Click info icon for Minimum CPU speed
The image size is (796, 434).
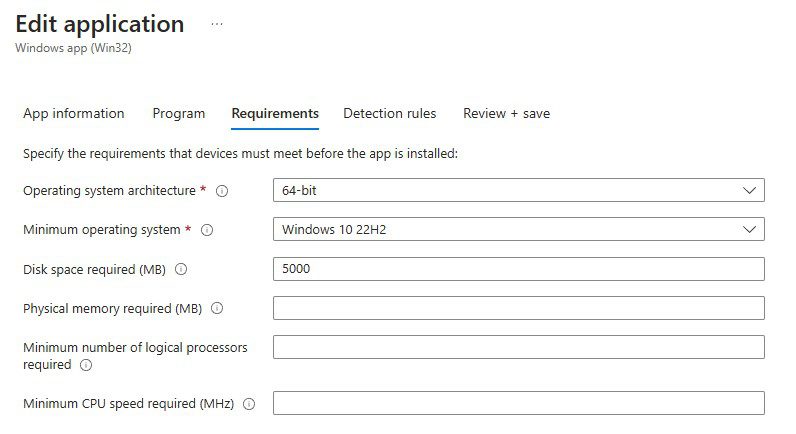coord(249,404)
